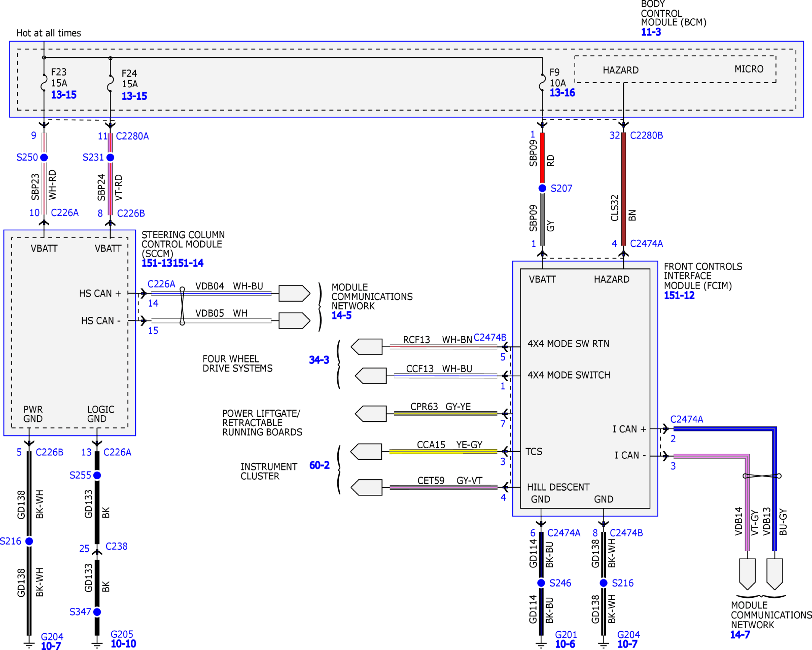Click the S207 splice dot

(542, 188)
